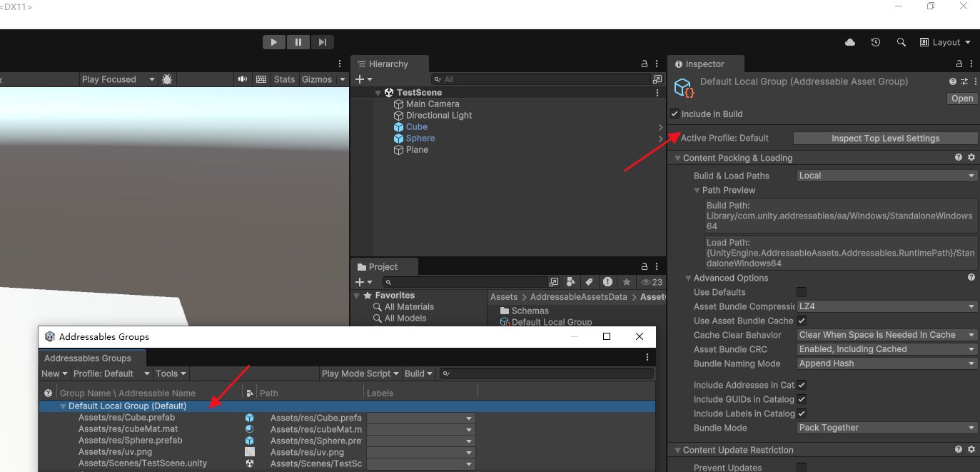The image size is (980, 472).
Task: Open the Asset Bundle CRC dropdown
Action: click(887, 349)
